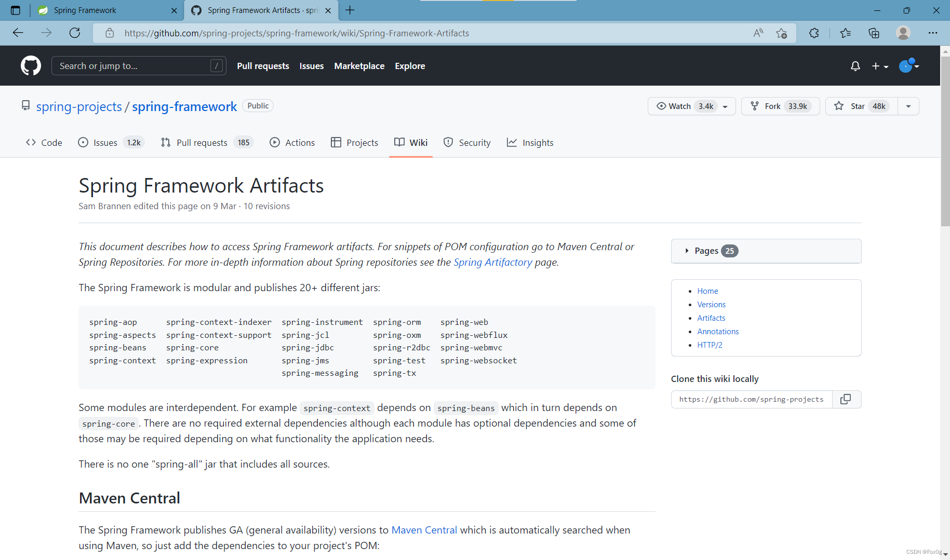
Task: Open the Actions tab
Action: point(292,143)
